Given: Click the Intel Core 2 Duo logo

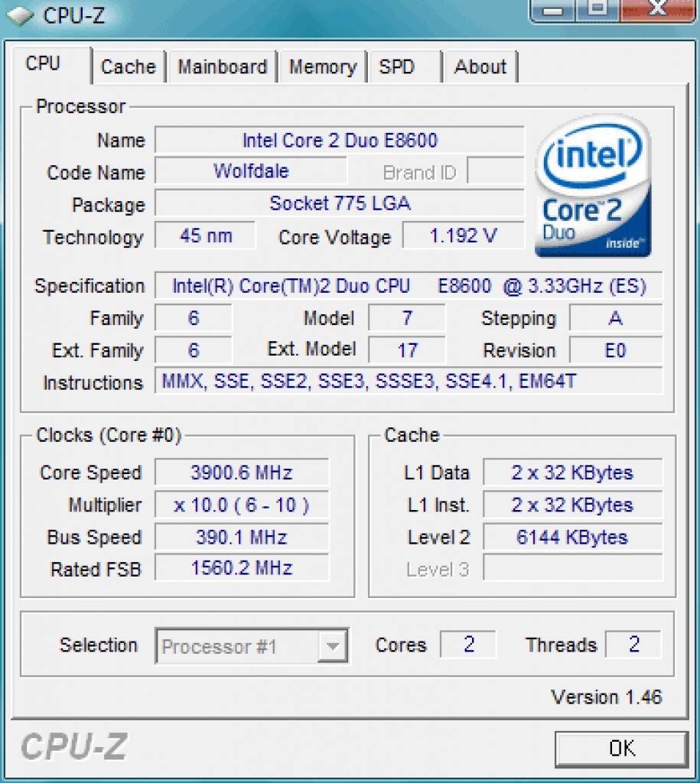Looking at the screenshot, I should [x=593, y=186].
